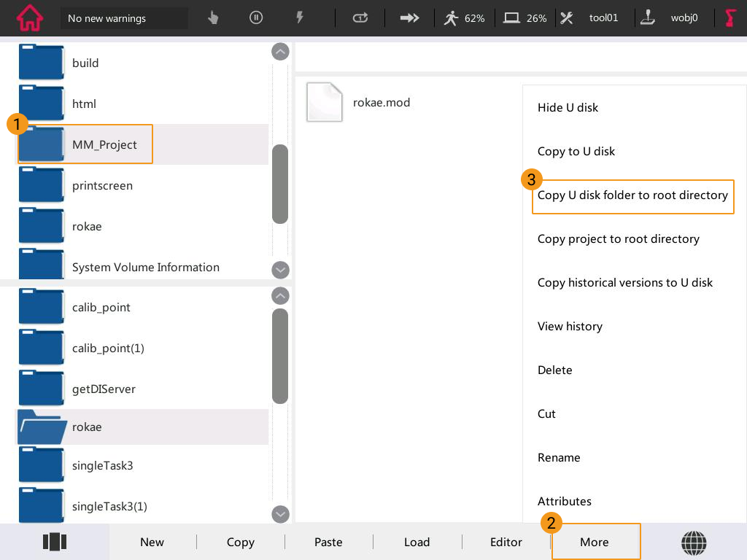The height and width of the screenshot is (560, 747).
Task: Choose Copy U disk folder to root directory
Action: (632, 195)
